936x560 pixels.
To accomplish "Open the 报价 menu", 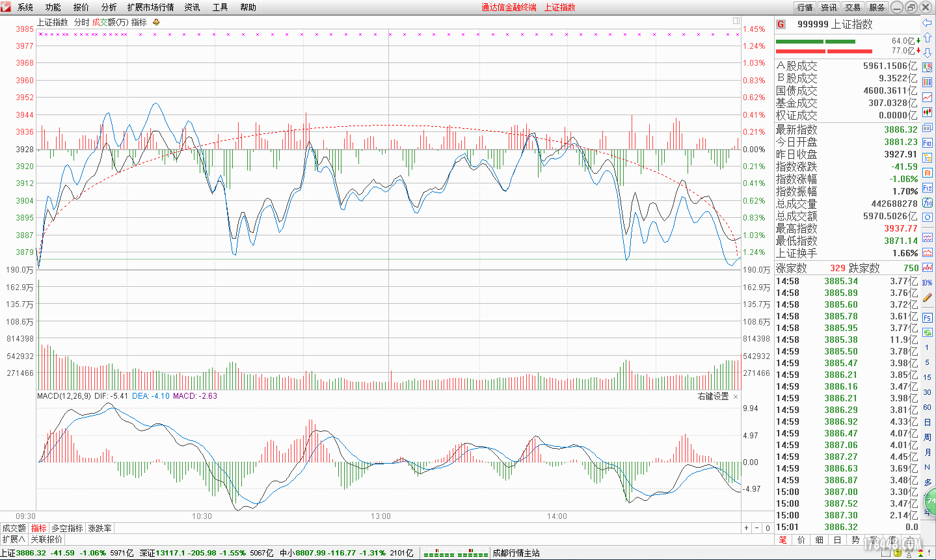I will pos(81,7).
